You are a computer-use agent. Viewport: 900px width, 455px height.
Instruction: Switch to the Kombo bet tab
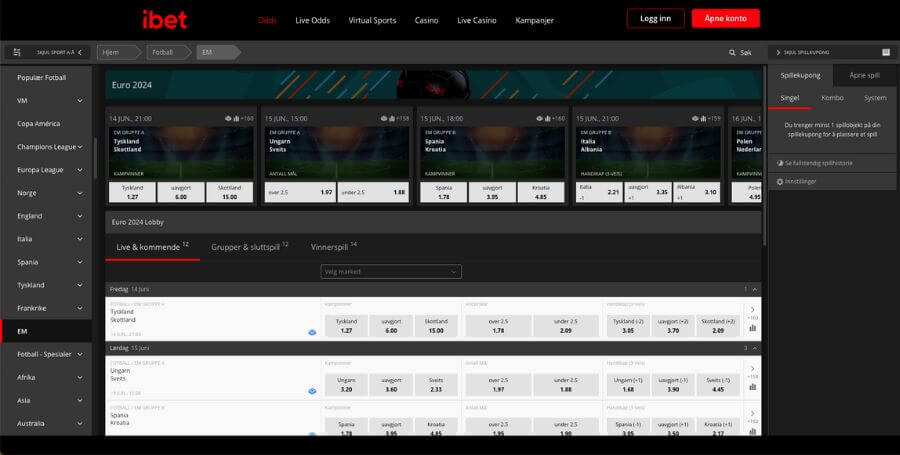832,98
